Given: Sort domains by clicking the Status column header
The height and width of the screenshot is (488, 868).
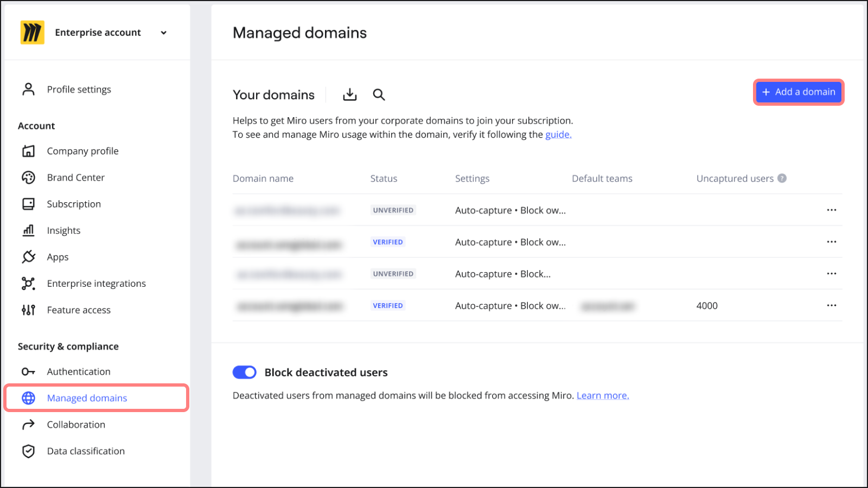Looking at the screenshot, I should (384, 178).
